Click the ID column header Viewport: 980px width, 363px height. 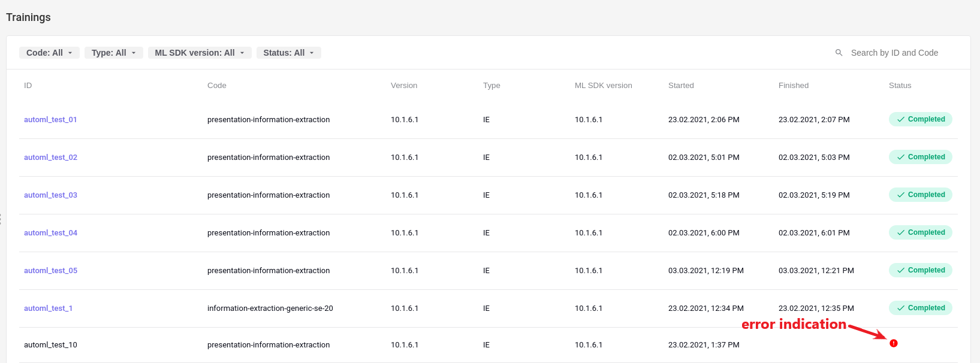coord(28,86)
